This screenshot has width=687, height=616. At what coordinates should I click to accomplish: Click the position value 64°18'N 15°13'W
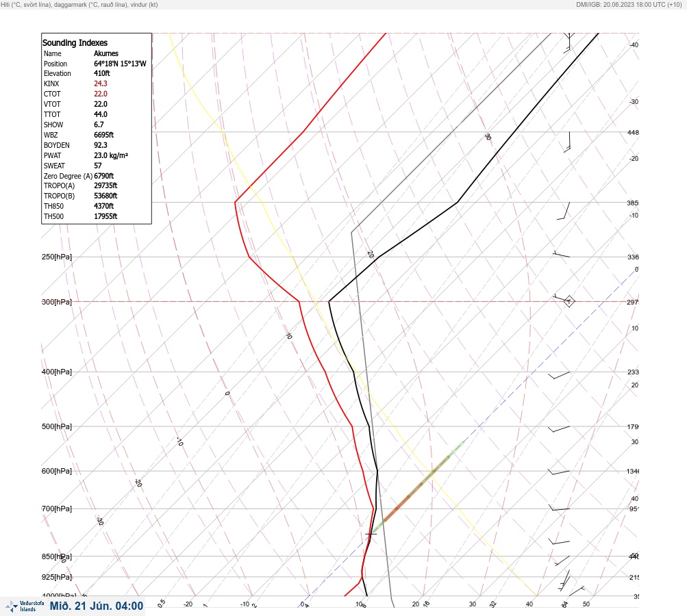point(120,64)
